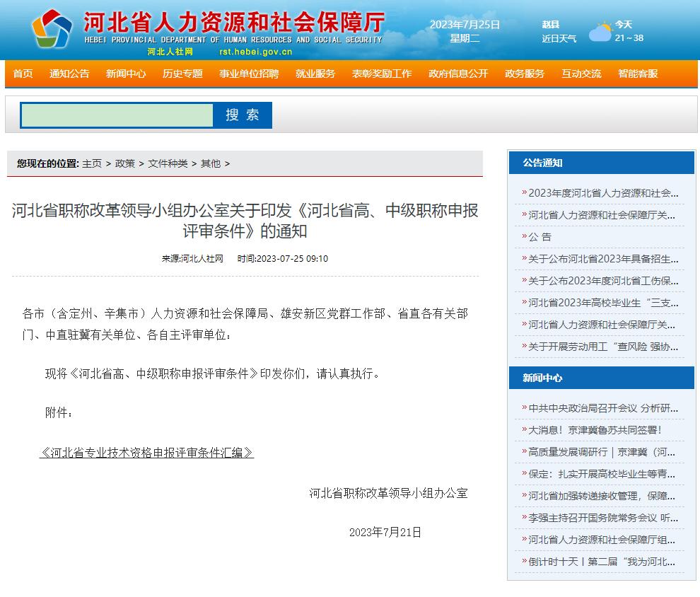Viewport: 700px width, 597px height.
Task: Click the 来源:河北人社网 source text
Action: point(192,259)
